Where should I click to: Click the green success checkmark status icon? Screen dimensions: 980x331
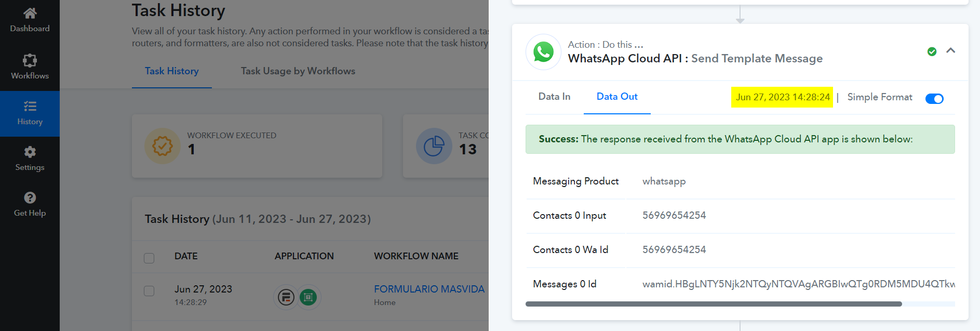(932, 51)
